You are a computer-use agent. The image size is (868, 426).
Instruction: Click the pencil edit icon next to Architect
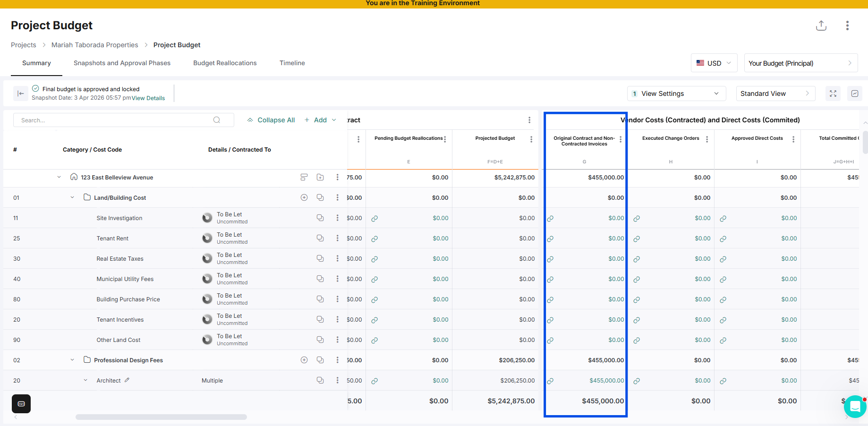(127, 380)
